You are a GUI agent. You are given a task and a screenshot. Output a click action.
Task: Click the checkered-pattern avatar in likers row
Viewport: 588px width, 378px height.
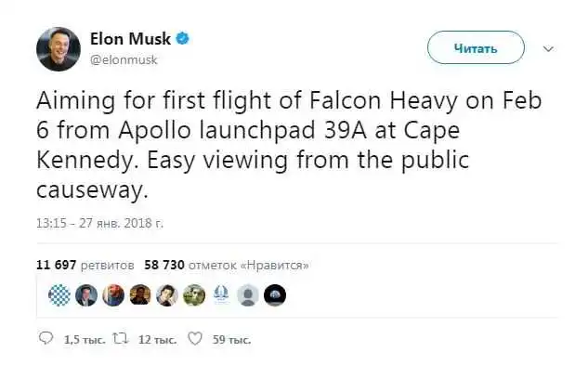[x=59, y=294]
